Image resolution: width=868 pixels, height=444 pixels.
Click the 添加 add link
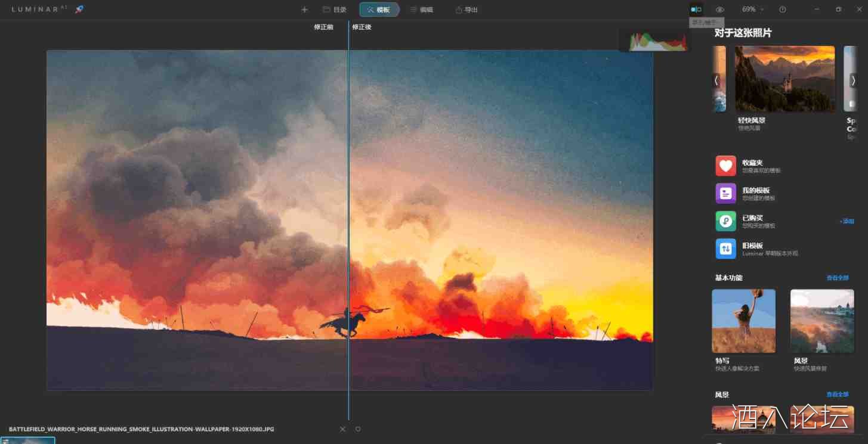847,221
